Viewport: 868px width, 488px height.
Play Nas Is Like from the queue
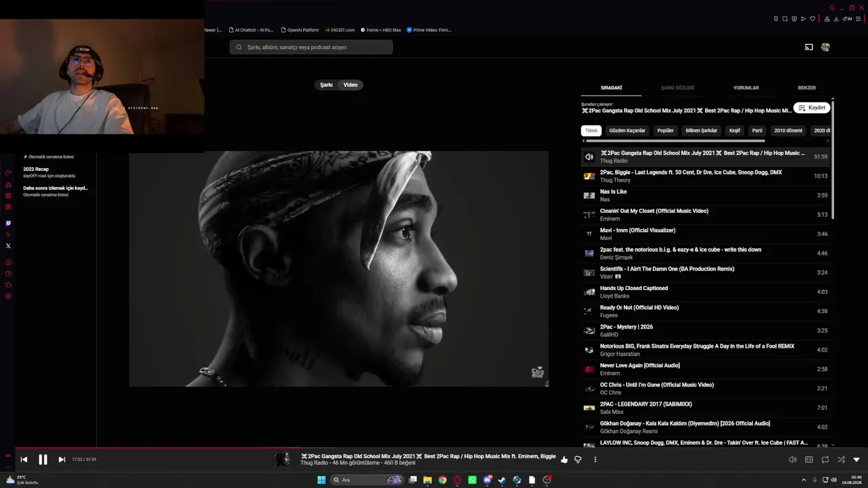(x=705, y=195)
